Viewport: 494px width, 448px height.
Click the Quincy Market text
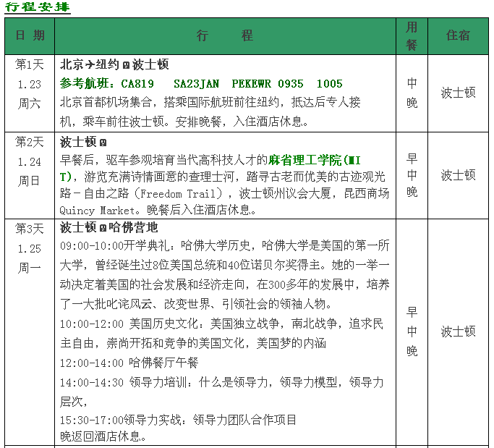pyautogui.click(x=98, y=211)
